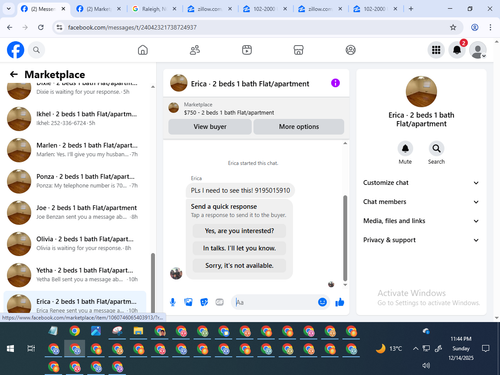Open the $750 Marketplace listing banner
This screenshot has width=500, height=375.
tap(256, 108)
